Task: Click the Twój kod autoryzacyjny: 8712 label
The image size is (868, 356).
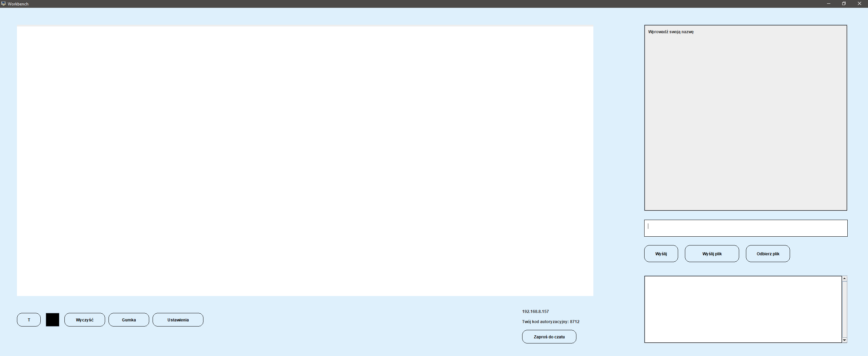Action: pos(551,321)
